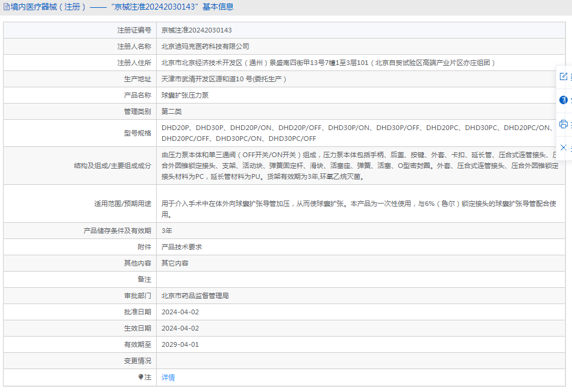The height and width of the screenshot is (392, 572).
Task: Click product name 球囊扩张压力泵
Action: pyautogui.click(x=185, y=96)
